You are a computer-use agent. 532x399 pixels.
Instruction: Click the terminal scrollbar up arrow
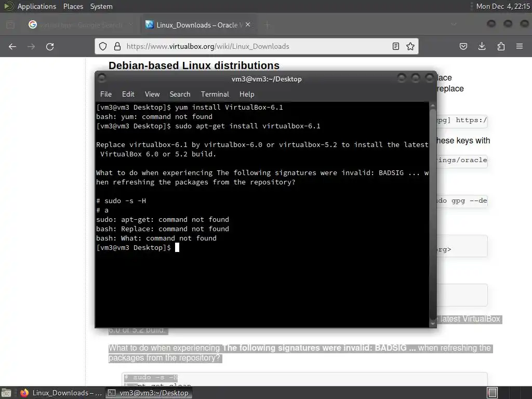point(433,106)
